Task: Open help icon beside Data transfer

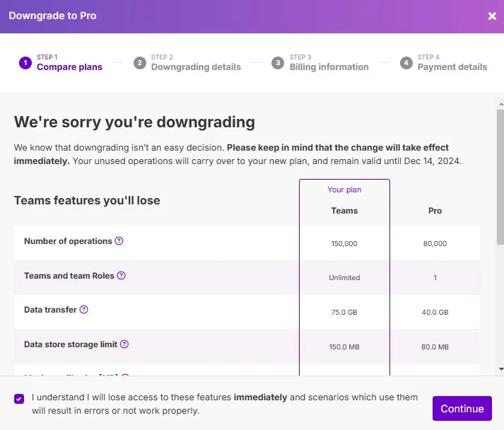Action: 83,309
